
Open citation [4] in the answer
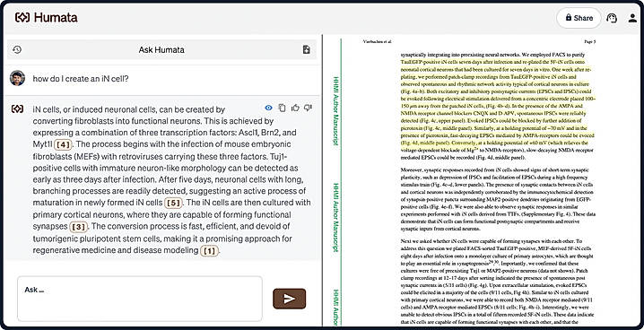point(63,144)
